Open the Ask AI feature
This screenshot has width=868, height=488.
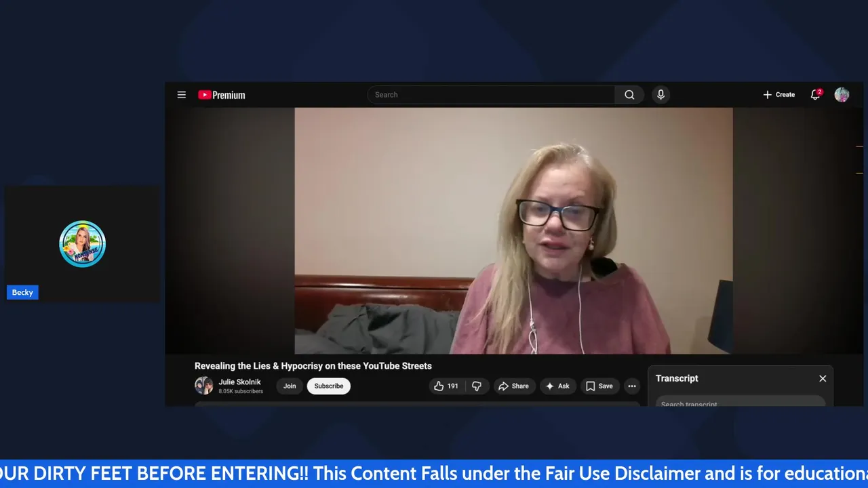tap(558, 386)
